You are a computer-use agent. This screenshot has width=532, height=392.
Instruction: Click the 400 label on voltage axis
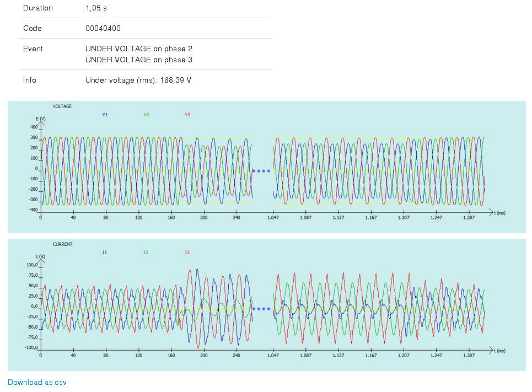pyautogui.click(x=34, y=127)
